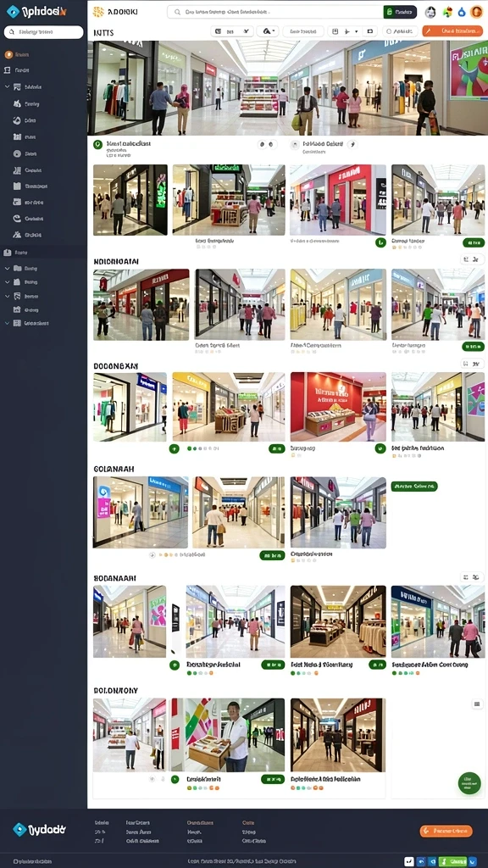Viewport: 488px width, 868px height.
Task: Click the list-view icon beside the last thumbnail row
Action: tap(477, 704)
